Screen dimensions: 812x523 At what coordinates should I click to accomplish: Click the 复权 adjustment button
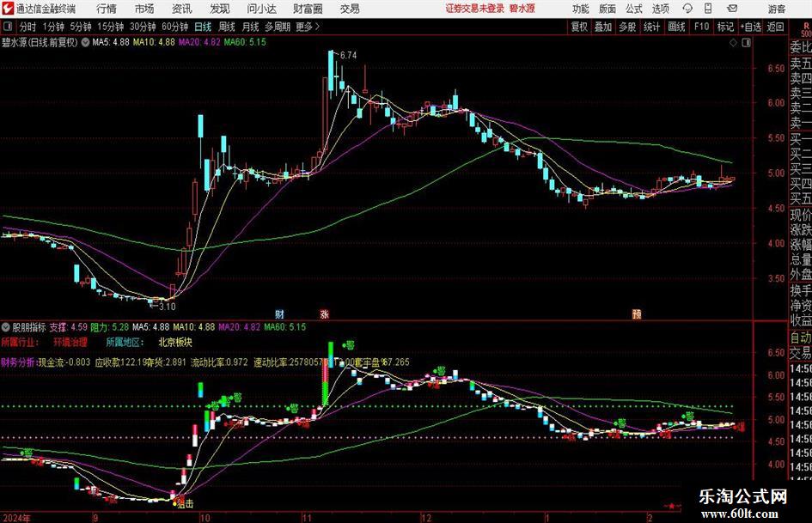point(579,27)
